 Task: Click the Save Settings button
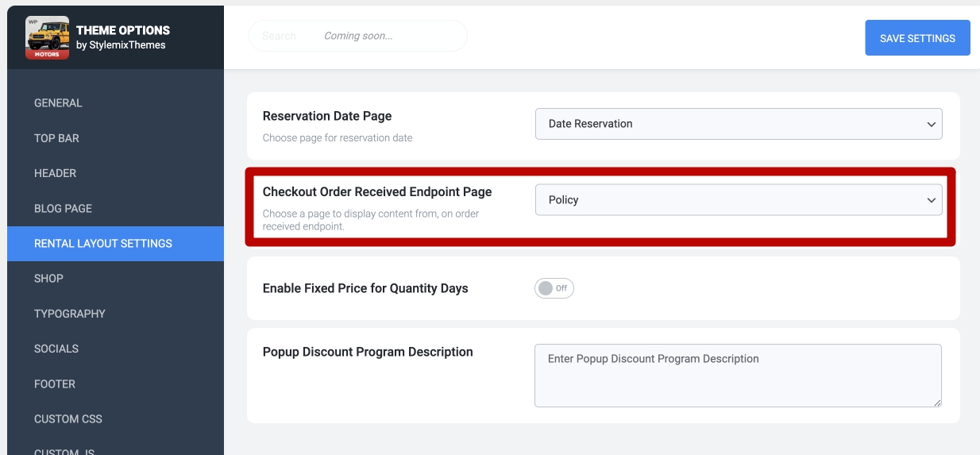coord(917,38)
